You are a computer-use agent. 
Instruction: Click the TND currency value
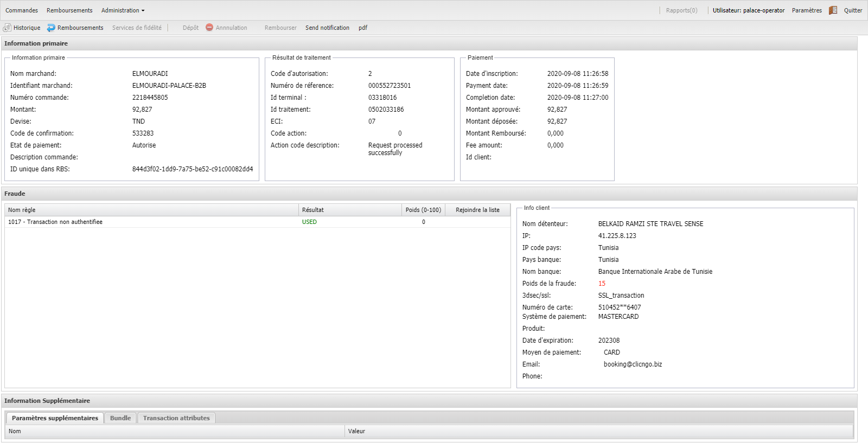point(138,121)
